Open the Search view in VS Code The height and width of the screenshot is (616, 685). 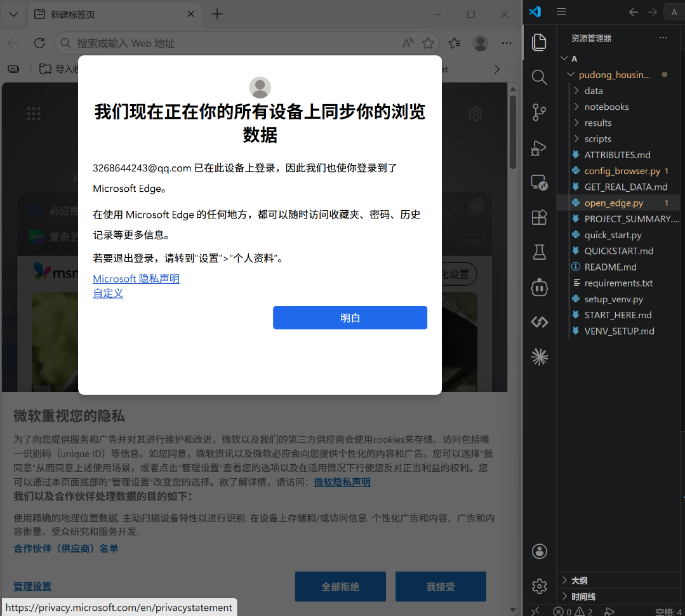(539, 77)
